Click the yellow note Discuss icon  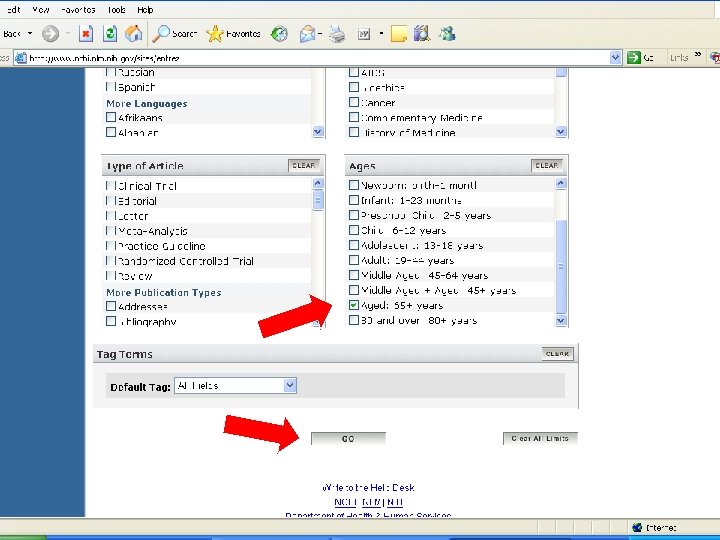point(398,34)
